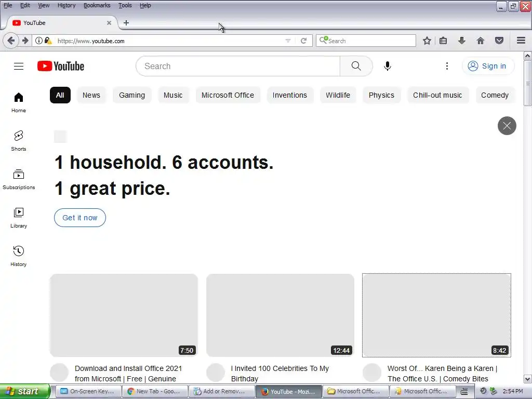Click the YouTube logo
This screenshot has height=399, width=532.
point(61,66)
